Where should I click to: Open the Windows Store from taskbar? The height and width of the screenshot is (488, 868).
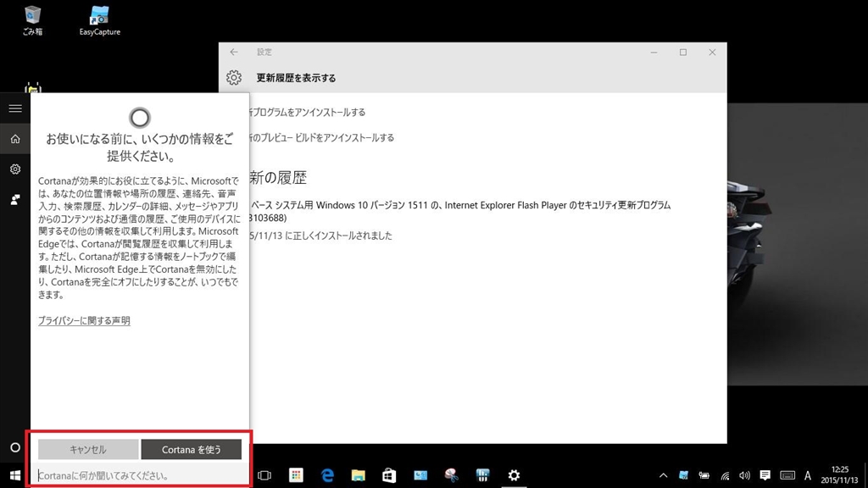(x=389, y=475)
